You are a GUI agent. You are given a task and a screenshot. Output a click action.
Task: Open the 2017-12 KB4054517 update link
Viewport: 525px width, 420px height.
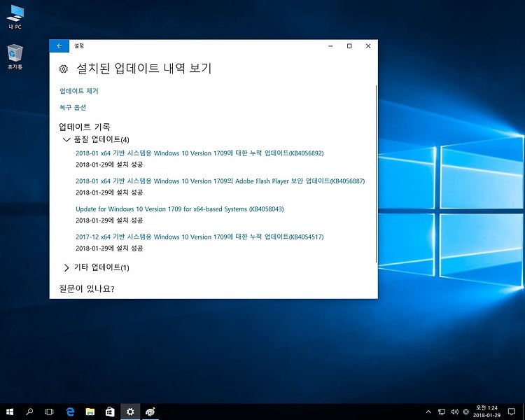(199, 237)
